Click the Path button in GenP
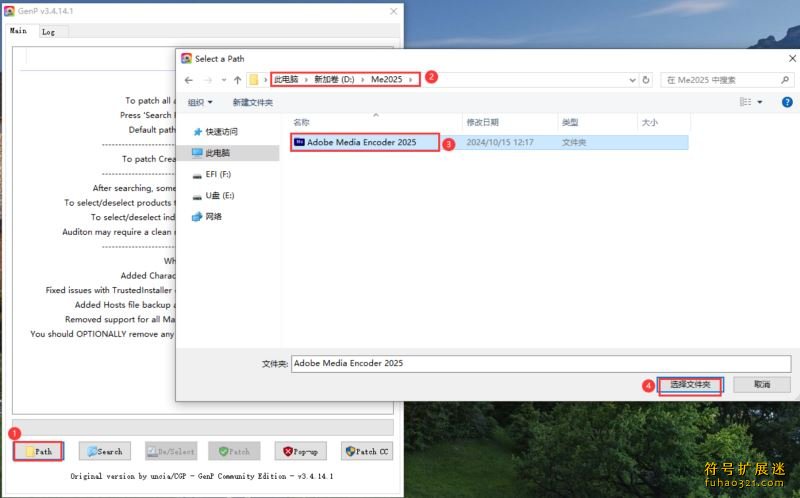The image size is (800, 498). tap(38, 451)
